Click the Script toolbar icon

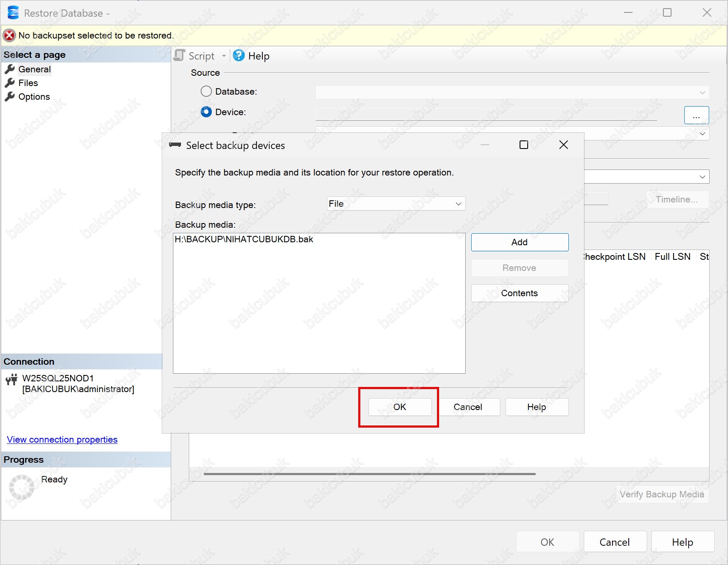tap(180, 56)
